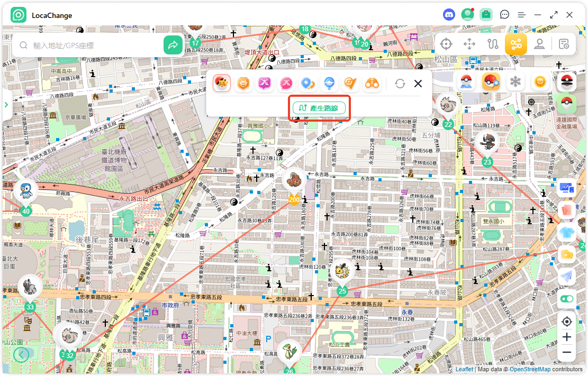Select the pink crossed-swords chat filter
This screenshot has width=588, height=376.
pyautogui.click(x=286, y=83)
